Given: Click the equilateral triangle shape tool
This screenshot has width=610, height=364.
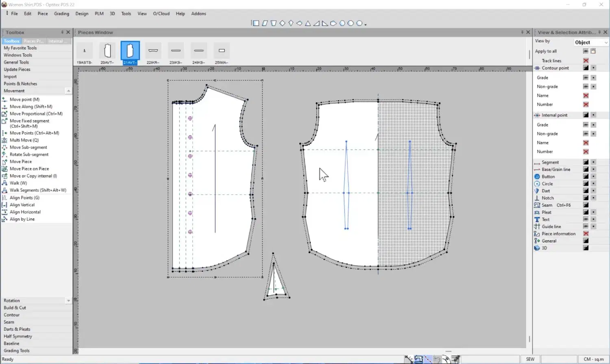Looking at the screenshot, I should point(308,23).
